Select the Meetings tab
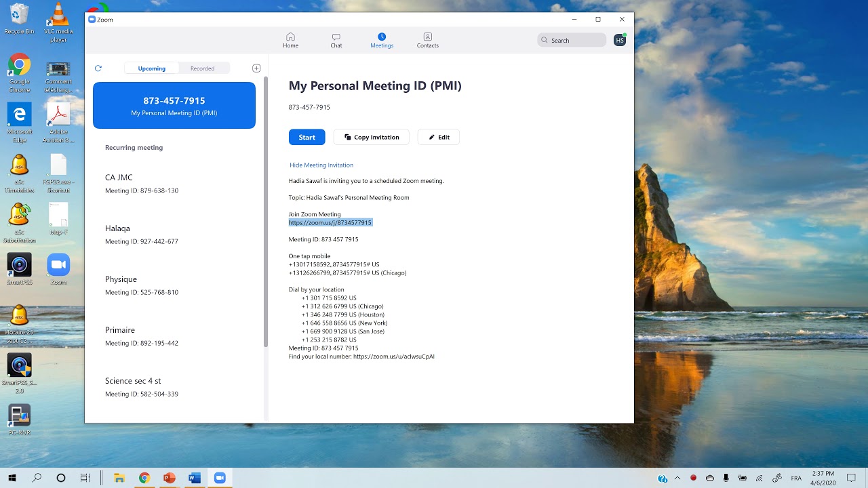 [x=382, y=40]
